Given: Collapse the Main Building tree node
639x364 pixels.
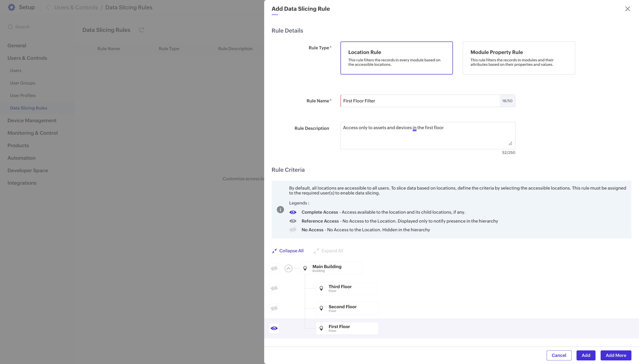Looking at the screenshot, I should tap(288, 268).
